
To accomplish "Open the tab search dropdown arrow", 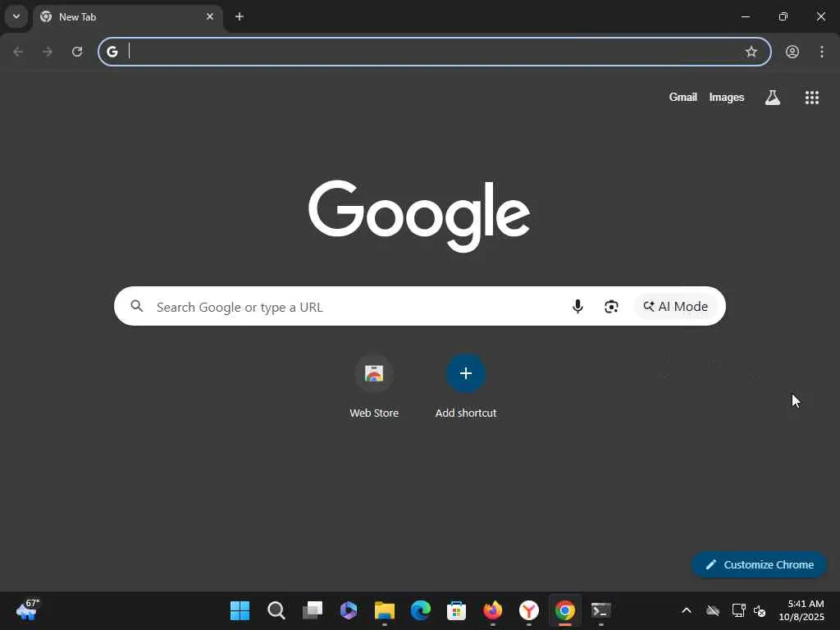I will tap(16, 16).
